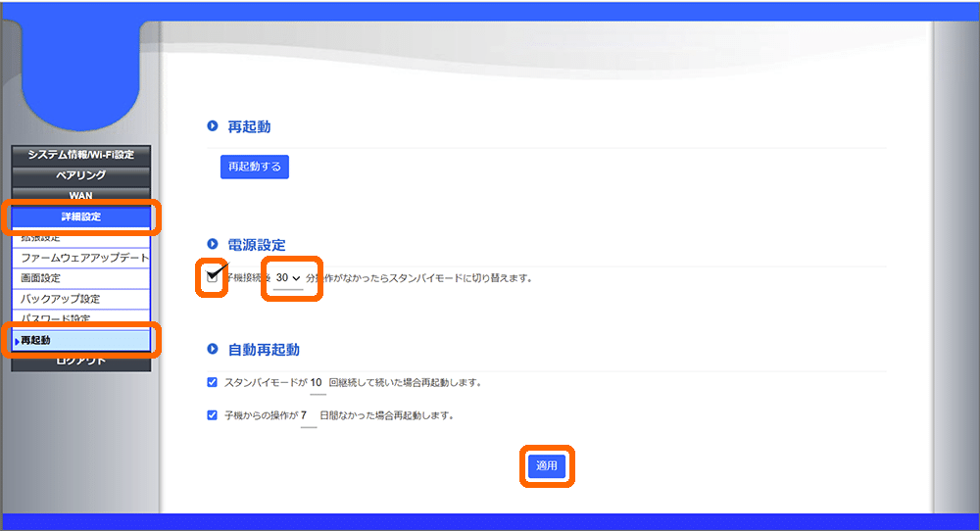Toggle the standby 10-times auto-reboot checkbox
The image size is (980, 531).
point(213,382)
